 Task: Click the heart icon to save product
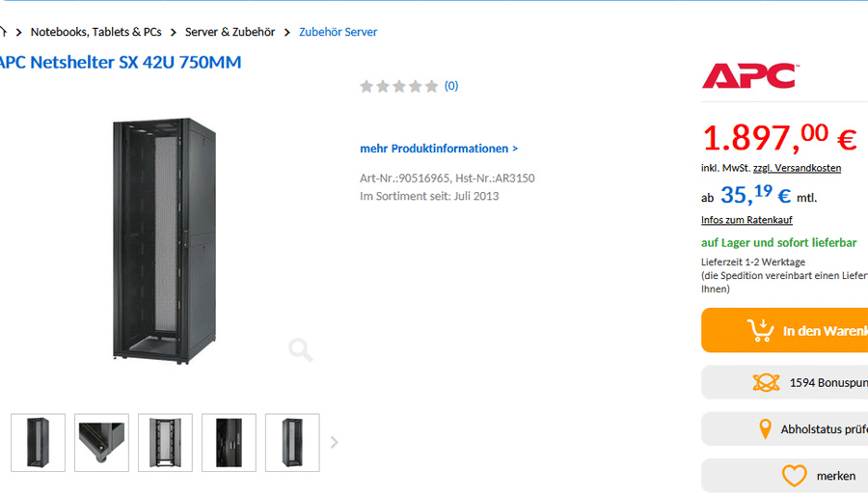[x=795, y=476]
